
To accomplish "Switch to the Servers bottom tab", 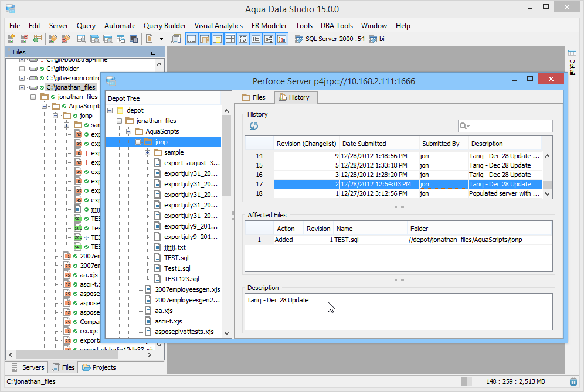I will tap(28, 367).
